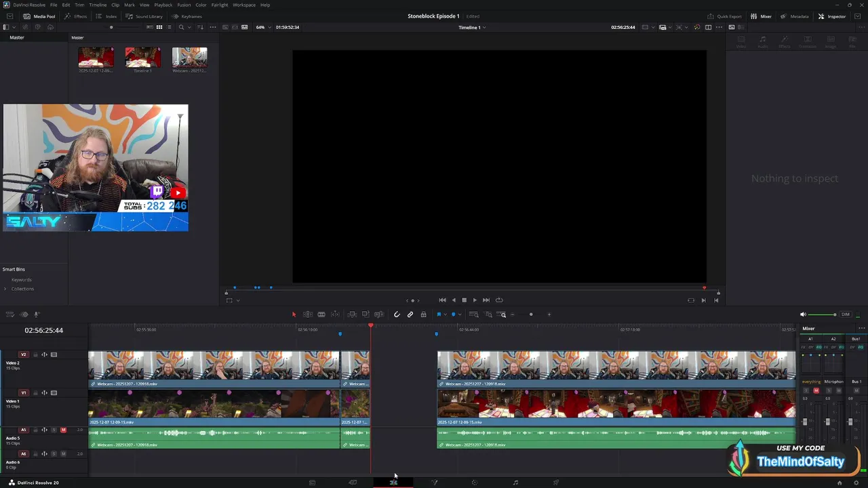
Task: Toggle loop playback button
Action: [x=499, y=300]
